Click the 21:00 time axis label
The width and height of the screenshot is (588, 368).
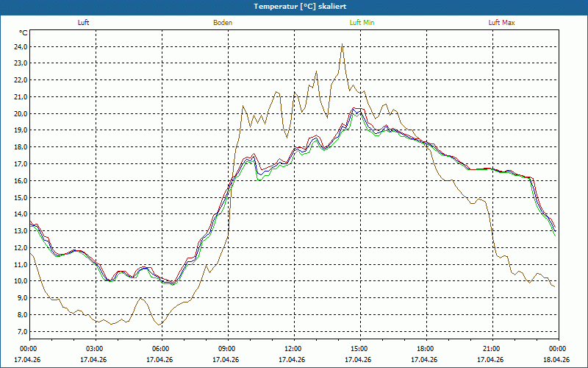tap(492, 349)
